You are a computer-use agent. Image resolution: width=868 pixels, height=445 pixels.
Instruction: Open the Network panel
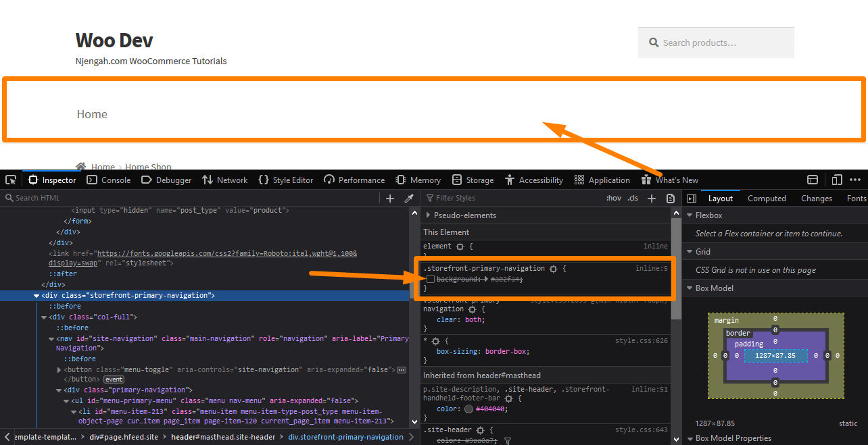225,180
